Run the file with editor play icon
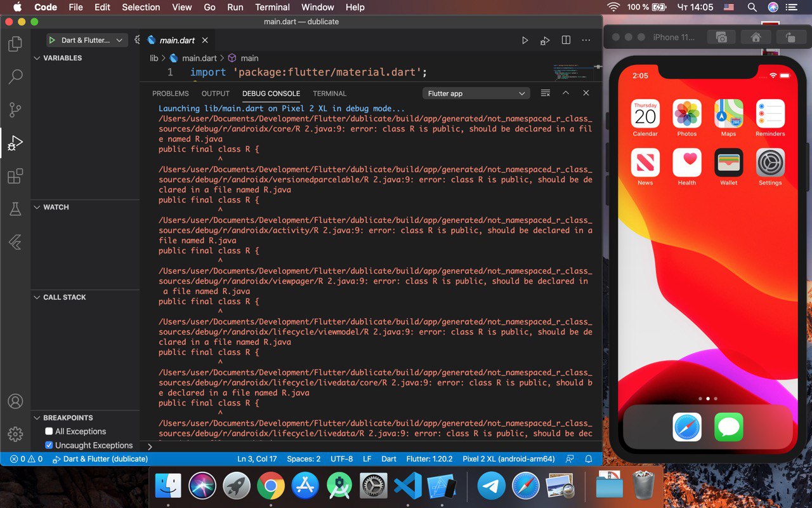This screenshot has height=508, width=812. coord(525,40)
